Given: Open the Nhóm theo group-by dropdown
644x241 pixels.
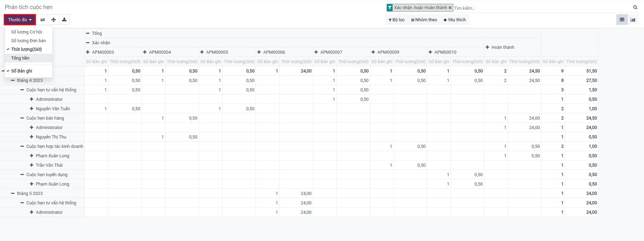Looking at the screenshot, I should point(424,20).
